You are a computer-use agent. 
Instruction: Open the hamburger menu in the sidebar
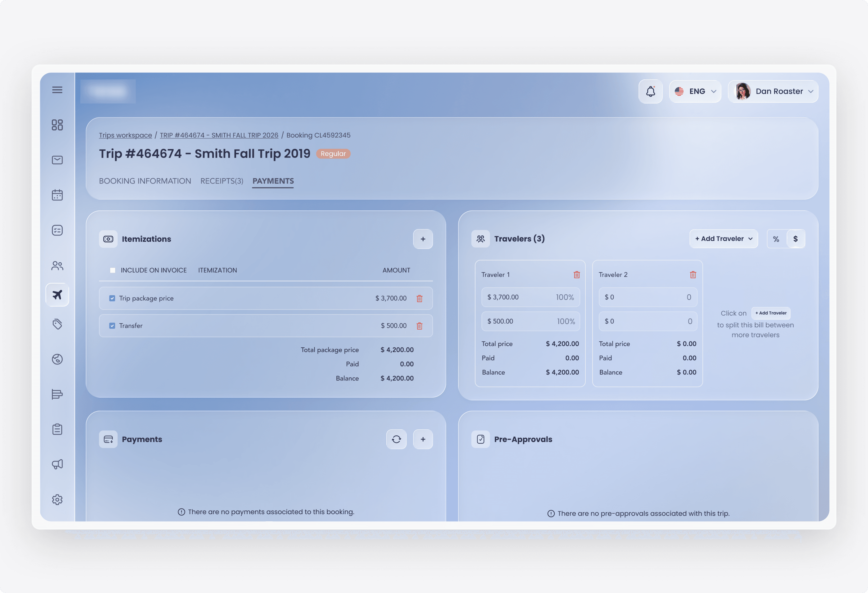click(x=57, y=90)
